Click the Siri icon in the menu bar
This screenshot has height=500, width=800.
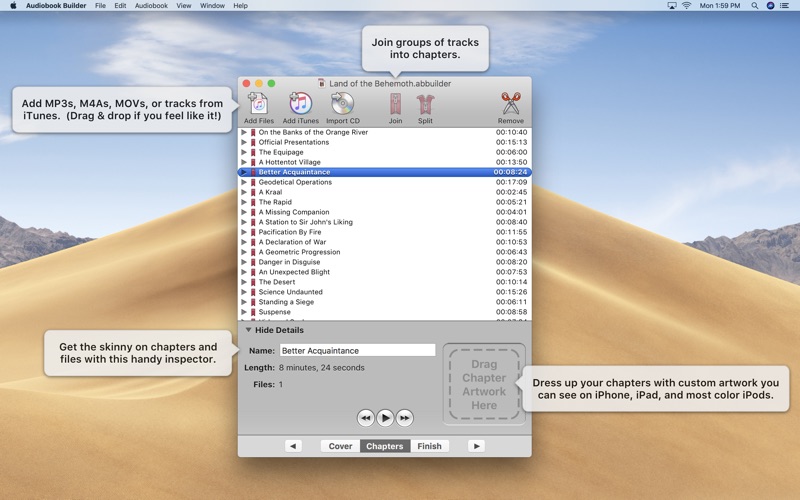point(770,6)
